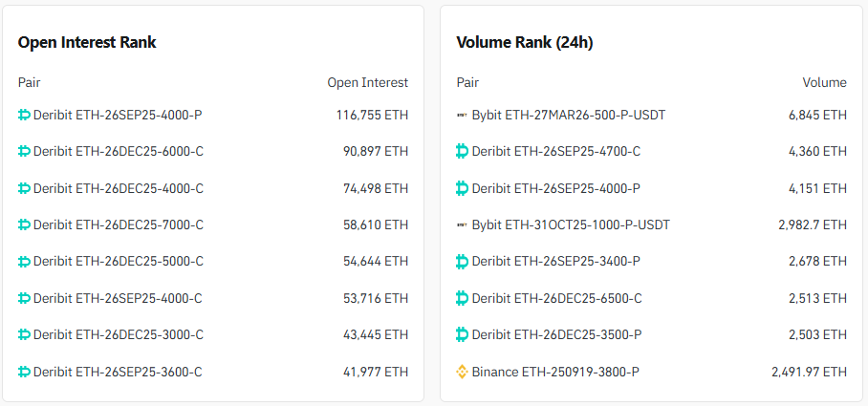Select the 116,755 ETH open interest value
The image size is (868, 406).
(x=372, y=115)
